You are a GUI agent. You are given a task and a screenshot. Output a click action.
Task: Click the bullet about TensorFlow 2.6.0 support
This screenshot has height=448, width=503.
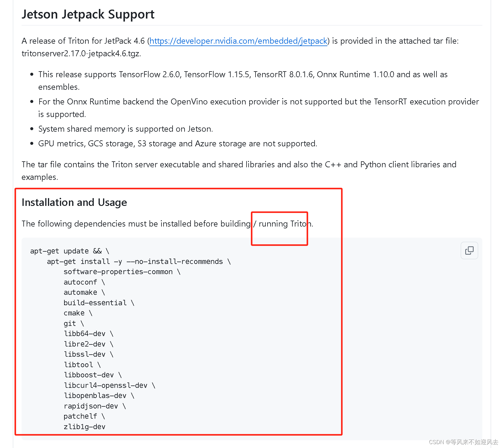click(243, 81)
